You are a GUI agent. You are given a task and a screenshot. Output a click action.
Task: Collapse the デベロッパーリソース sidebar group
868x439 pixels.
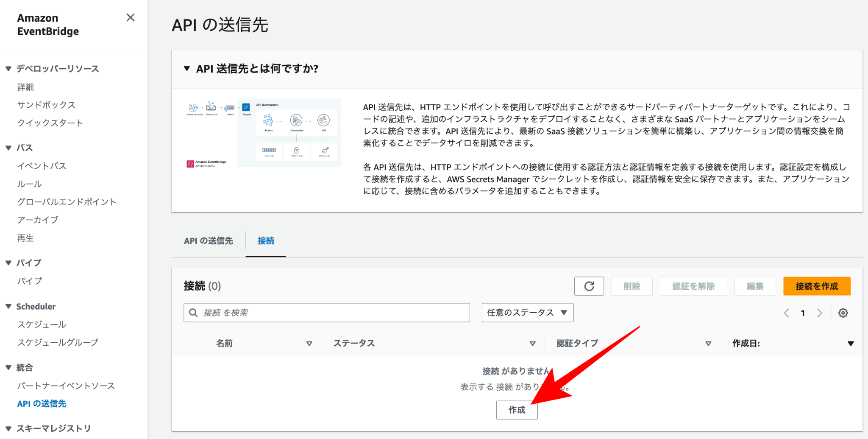(x=8, y=69)
